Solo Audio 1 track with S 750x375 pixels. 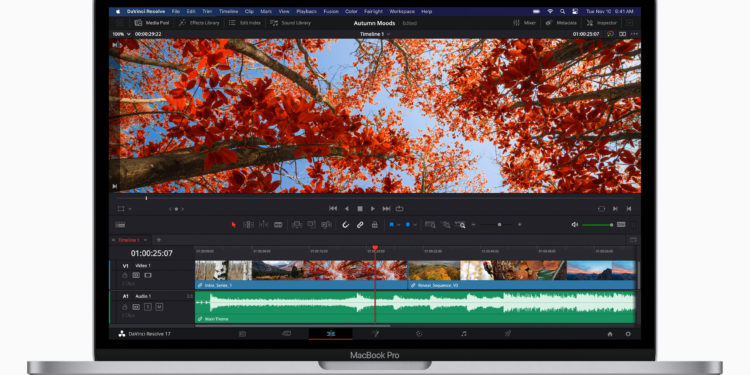(x=148, y=307)
